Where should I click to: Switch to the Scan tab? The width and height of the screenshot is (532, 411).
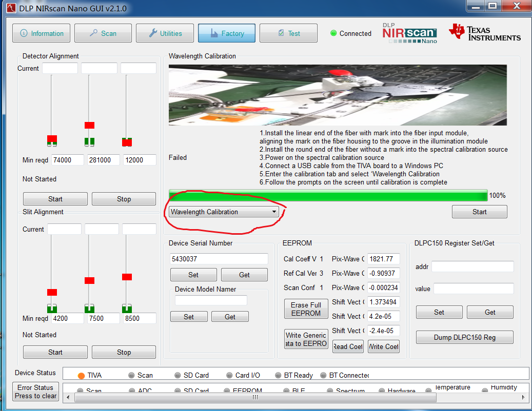point(103,33)
